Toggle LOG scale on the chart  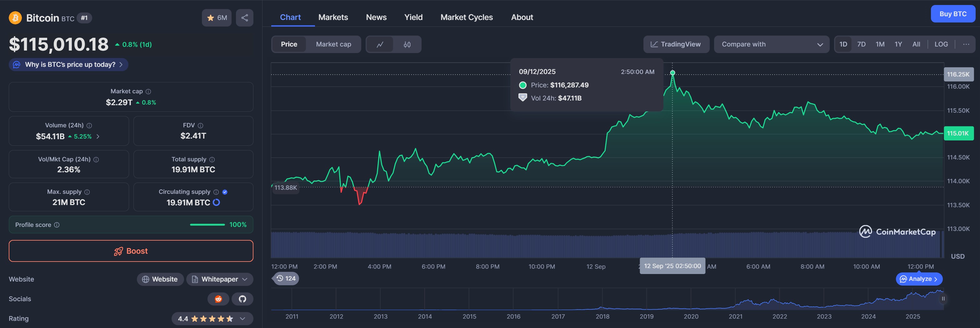(x=941, y=44)
